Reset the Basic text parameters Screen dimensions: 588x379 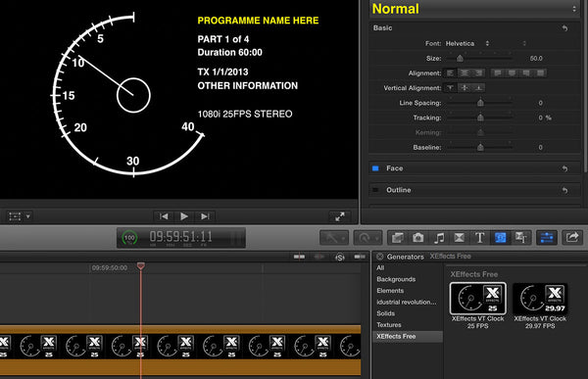click(564, 28)
